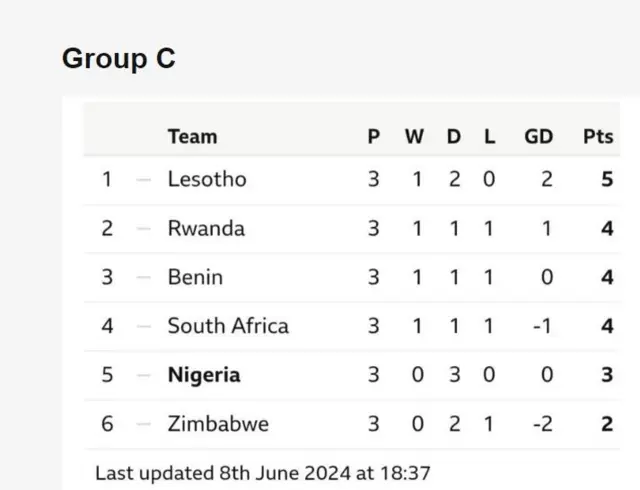The width and height of the screenshot is (640, 490).
Task: Click the position-change dash beside Rwanda
Action: click(x=144, y=229)
